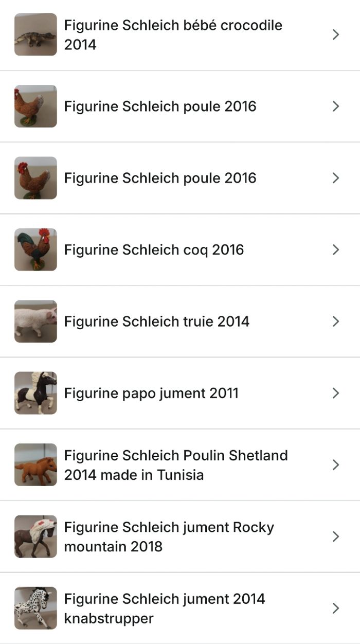Image resolution: width=360 pixels, height=644 pixels.
Task: Tap second poule 2016 hen thumbnail
Action: point(35,178)
